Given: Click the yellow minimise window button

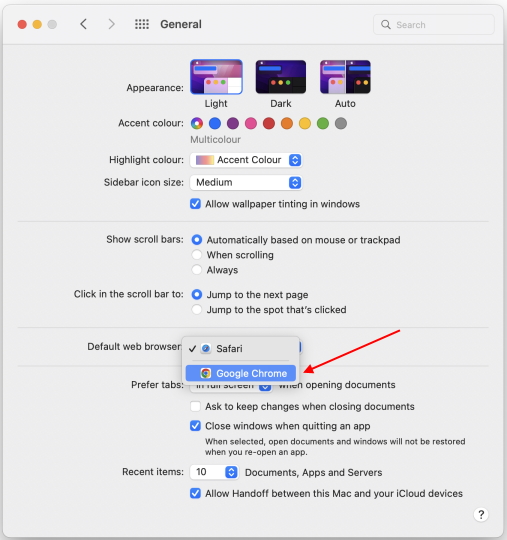Looking at the screenshot, I should click(37, 24).
